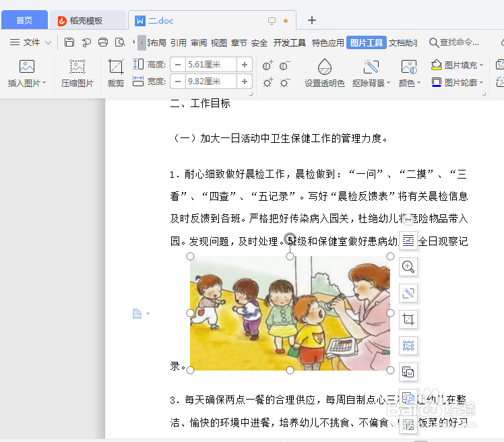Viewport: 504px width, 442px height.
Task: Click the paragraph layout icon in left margin
Action: [137, 313]
